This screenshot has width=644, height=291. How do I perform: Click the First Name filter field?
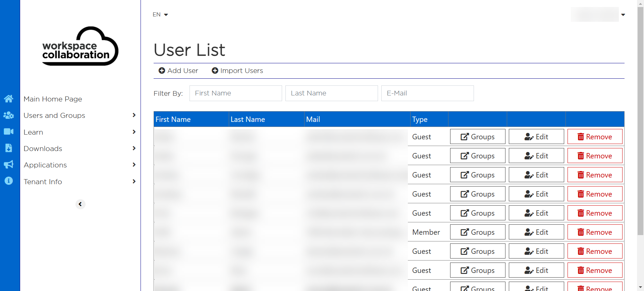[235, 93]
